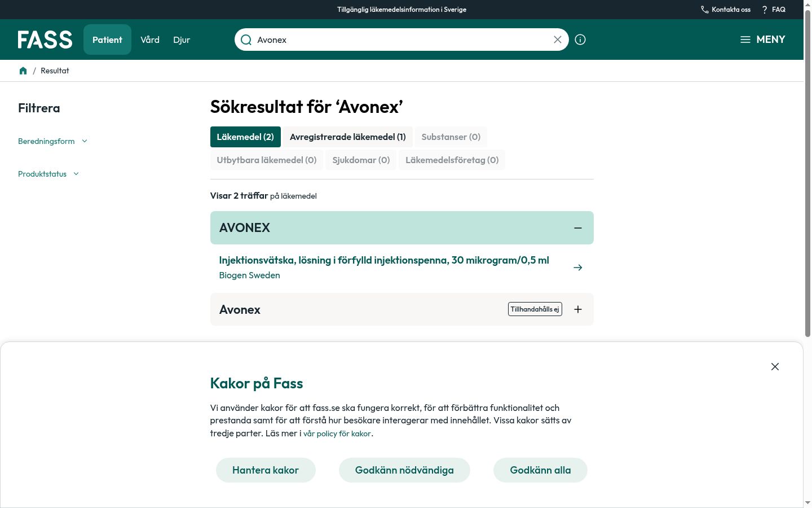Click Godkänn nödvändiga button
Viewport: 812px width, 508px height.
404,470
